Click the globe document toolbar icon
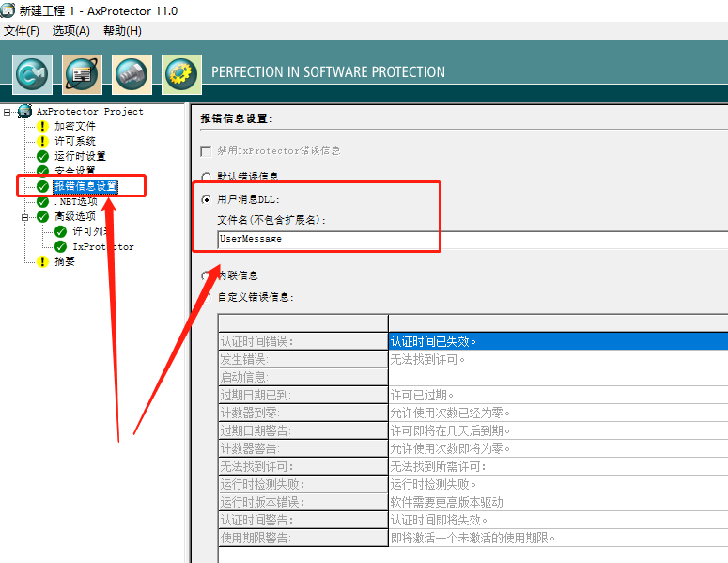This screenshot has width=728, height=563. coord(82,74)
